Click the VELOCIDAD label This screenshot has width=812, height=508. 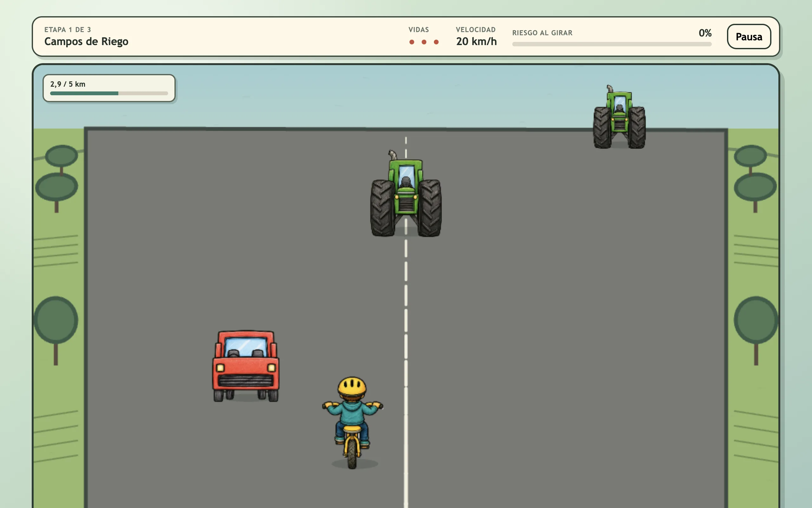pyautogui.click(x=476, y=30)
